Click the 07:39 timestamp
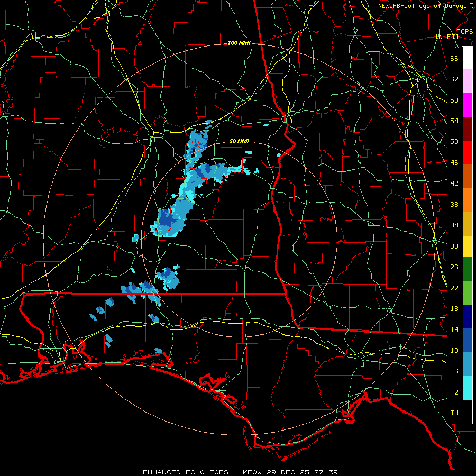This screenshot has width=476, height=476. 325,472
